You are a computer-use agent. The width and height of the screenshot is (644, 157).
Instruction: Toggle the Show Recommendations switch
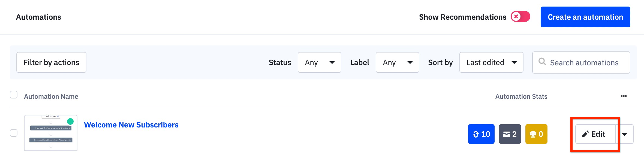520,17
